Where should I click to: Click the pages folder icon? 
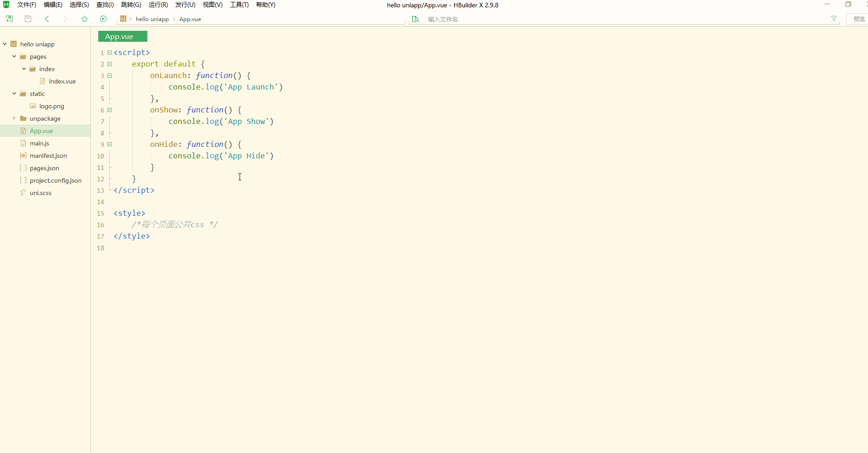click(23, 56)
